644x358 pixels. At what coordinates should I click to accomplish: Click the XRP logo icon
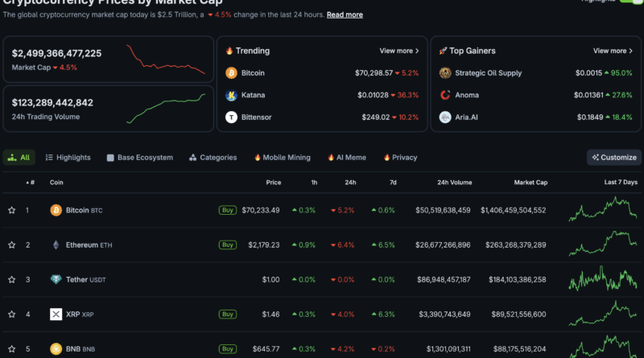[56, 314]
